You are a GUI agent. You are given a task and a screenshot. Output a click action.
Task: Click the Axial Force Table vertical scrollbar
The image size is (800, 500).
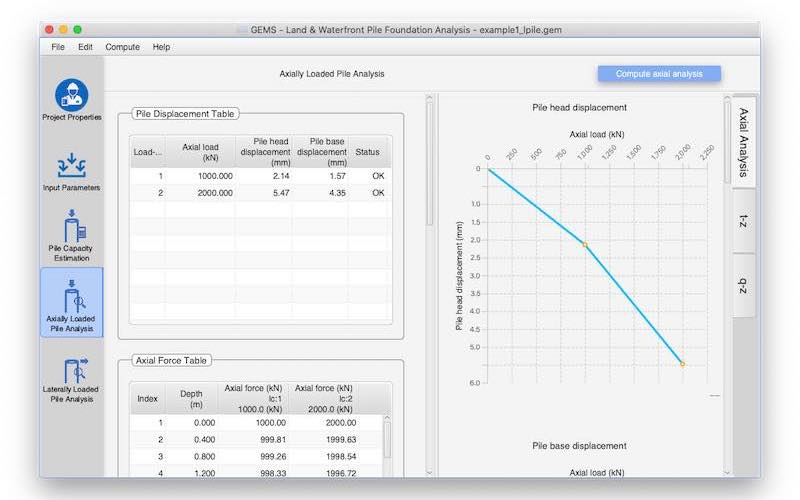(x=387, y=441)
